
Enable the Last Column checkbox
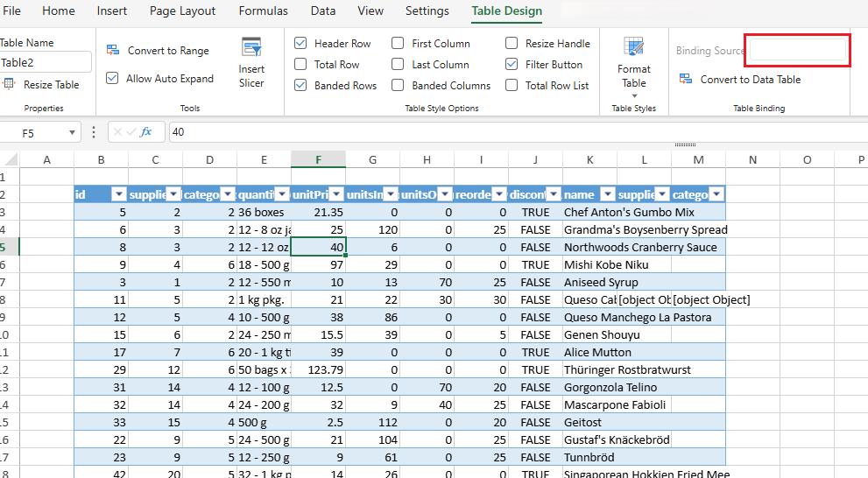click(398, 64)
